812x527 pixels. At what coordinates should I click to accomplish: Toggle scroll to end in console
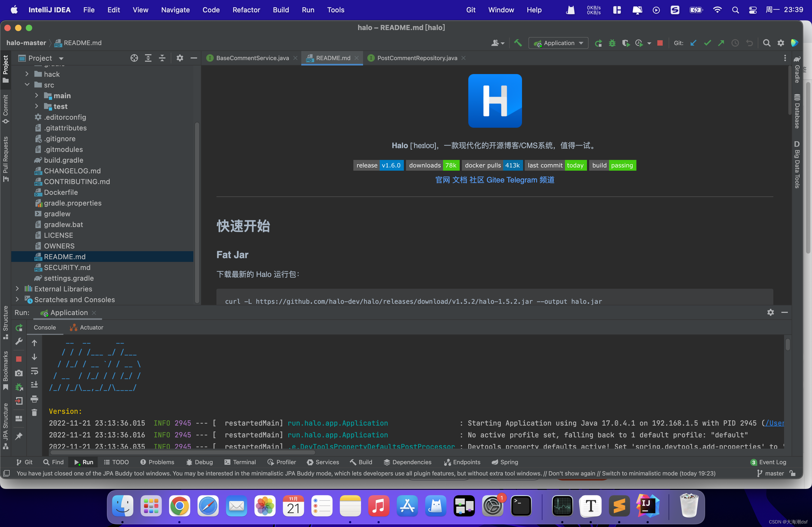point(34,385)
